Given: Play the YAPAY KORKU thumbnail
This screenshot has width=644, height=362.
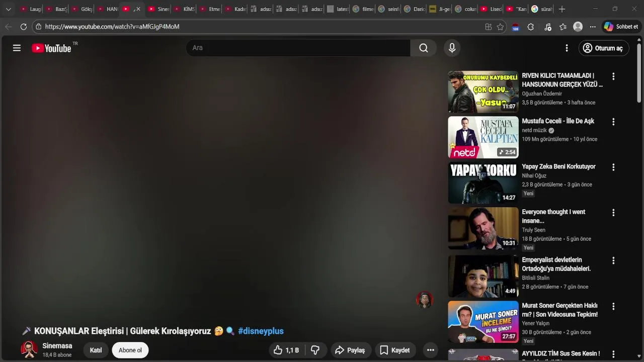Looking at the screenshot, I should [483, 183].
